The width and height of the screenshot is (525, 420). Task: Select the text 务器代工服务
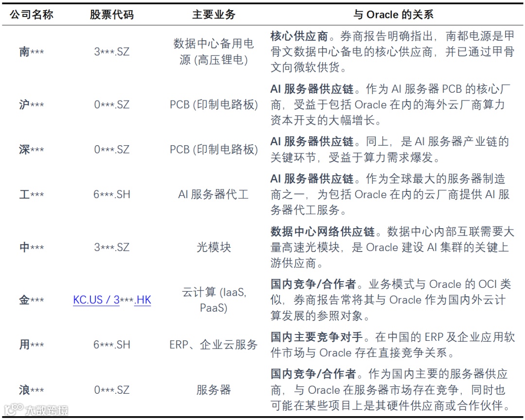point(305,210)
